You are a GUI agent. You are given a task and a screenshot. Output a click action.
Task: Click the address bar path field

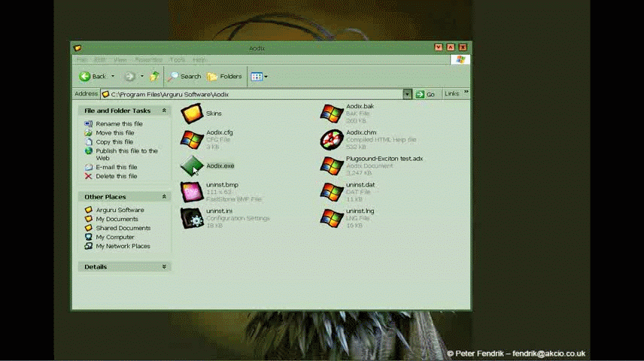pos(252,95)
